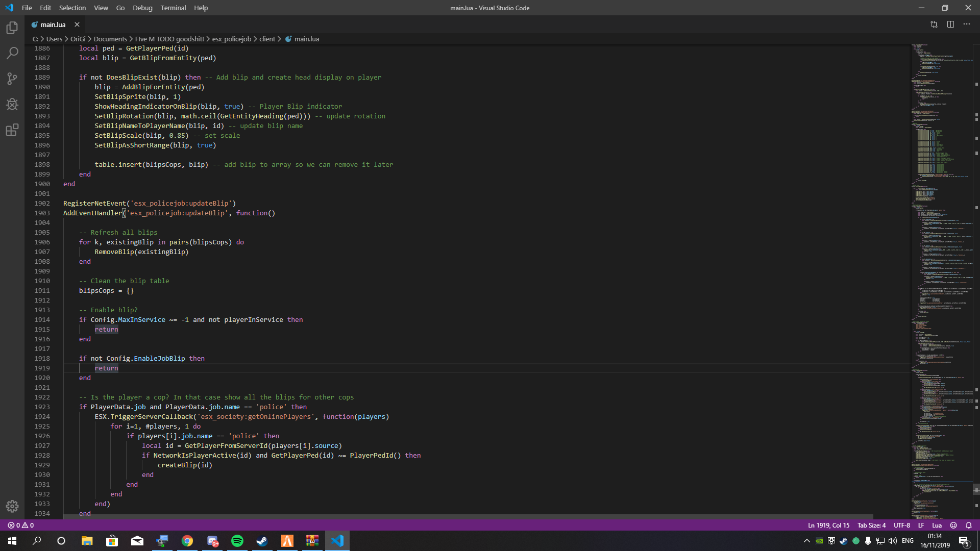The height and width of the screenshot is (551, 980).
Task: Open notifications bell in status bar
Action: point(969,525)
